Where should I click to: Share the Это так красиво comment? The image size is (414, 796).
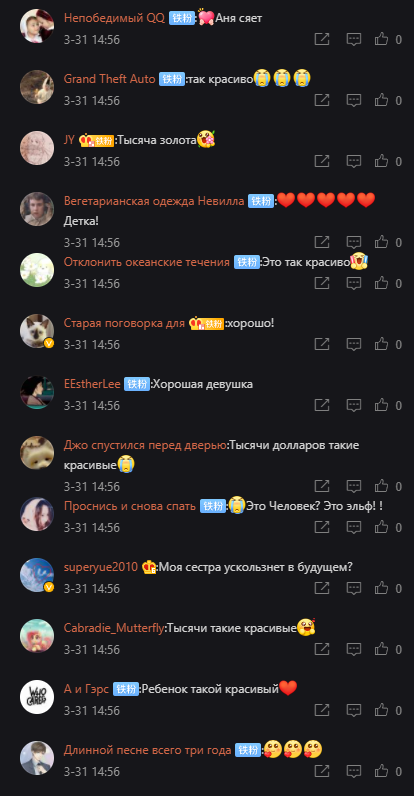pos(322,283)
